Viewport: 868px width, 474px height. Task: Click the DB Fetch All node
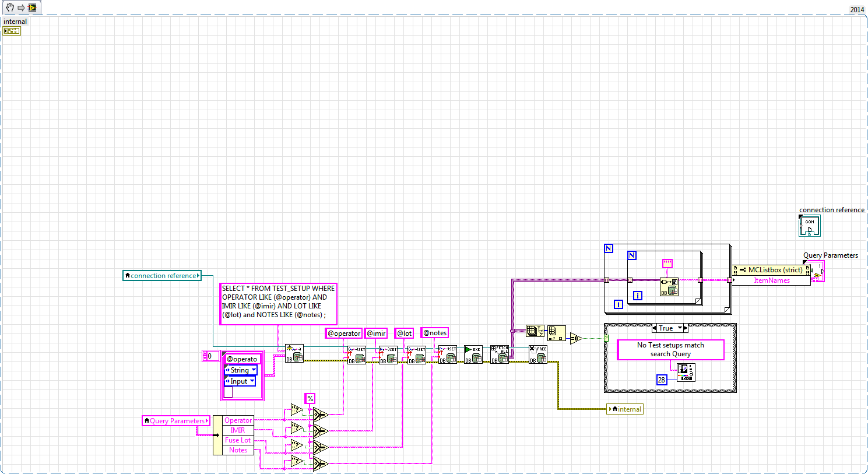[499, 354]
